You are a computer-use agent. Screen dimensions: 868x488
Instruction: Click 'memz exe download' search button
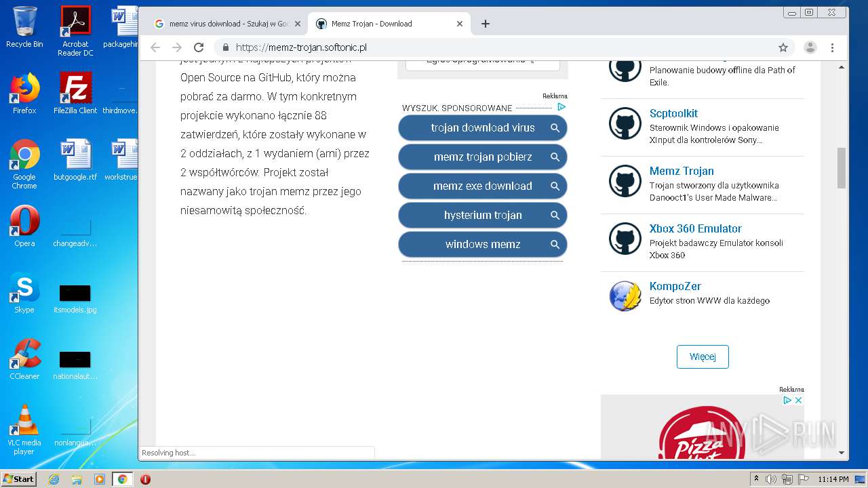click(x=483, y=186)
